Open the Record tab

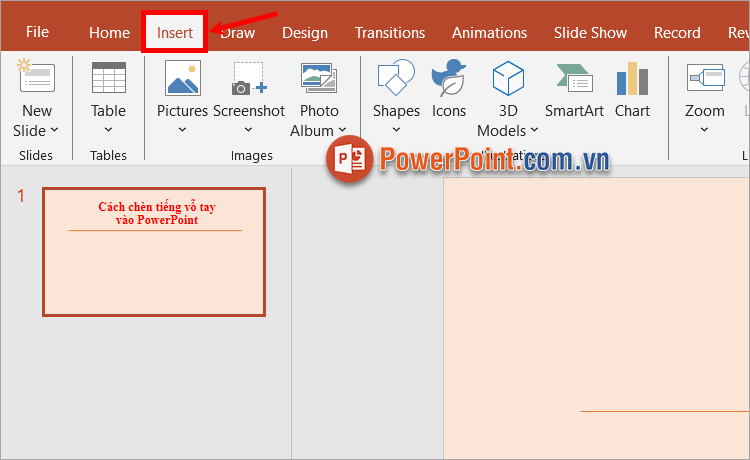click(x=677, y=33)
